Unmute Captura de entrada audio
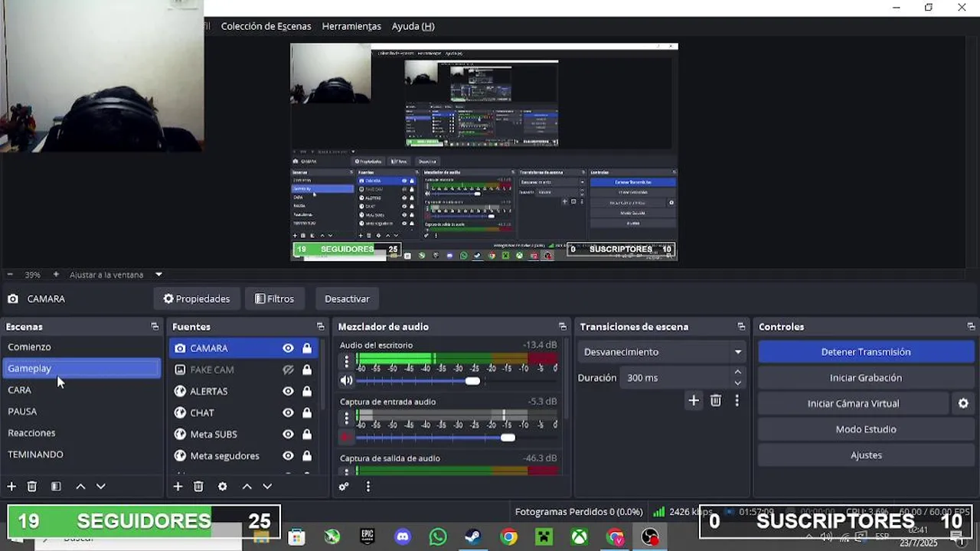This screenshot has height=551, width=980. (347, 437)
